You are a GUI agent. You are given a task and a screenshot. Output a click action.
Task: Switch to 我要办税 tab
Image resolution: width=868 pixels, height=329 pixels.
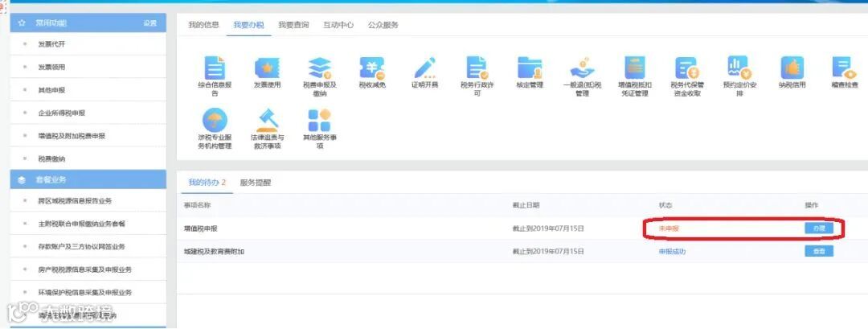coord(248,25)
